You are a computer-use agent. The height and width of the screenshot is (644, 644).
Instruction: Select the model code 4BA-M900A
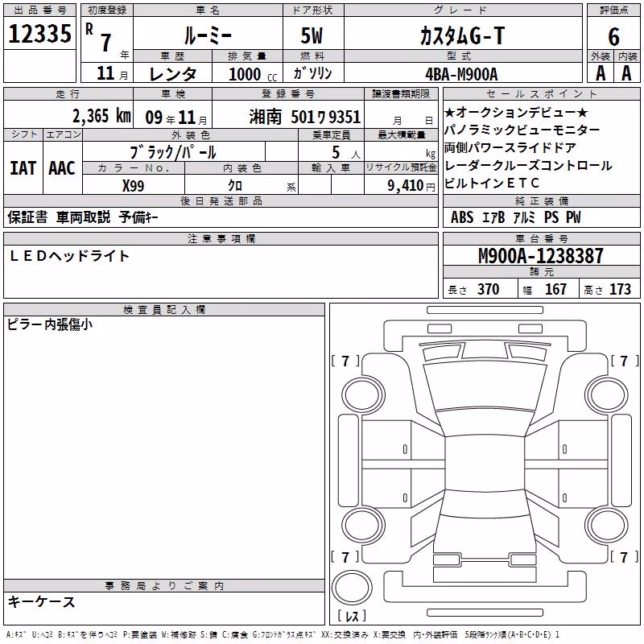[x=461, y=74]
